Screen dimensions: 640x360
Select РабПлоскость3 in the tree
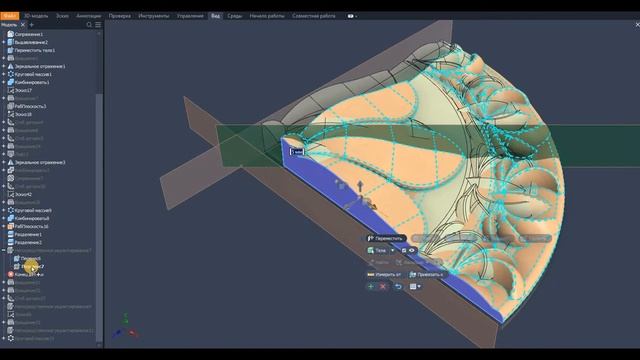coord(30,106)
